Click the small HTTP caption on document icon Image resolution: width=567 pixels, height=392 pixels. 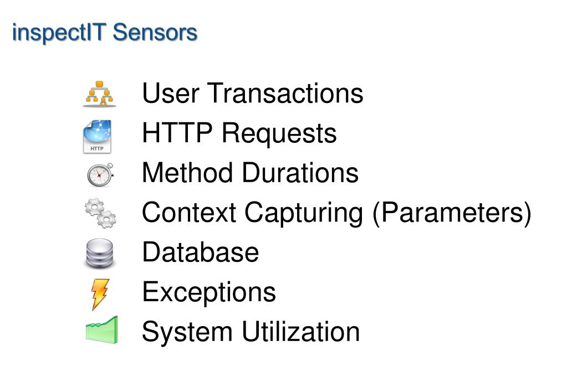(x=97, y=148)
